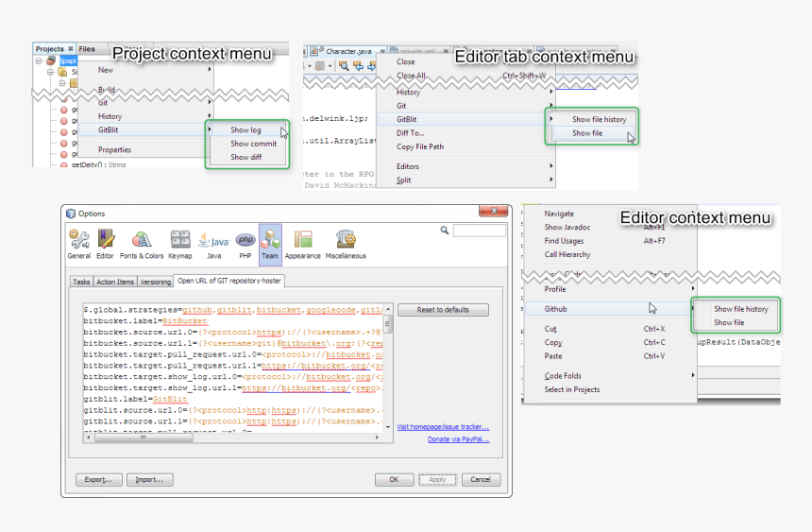Expand the Profile submenu
This screenshot has height=532, width=812.
click(610, 289)
